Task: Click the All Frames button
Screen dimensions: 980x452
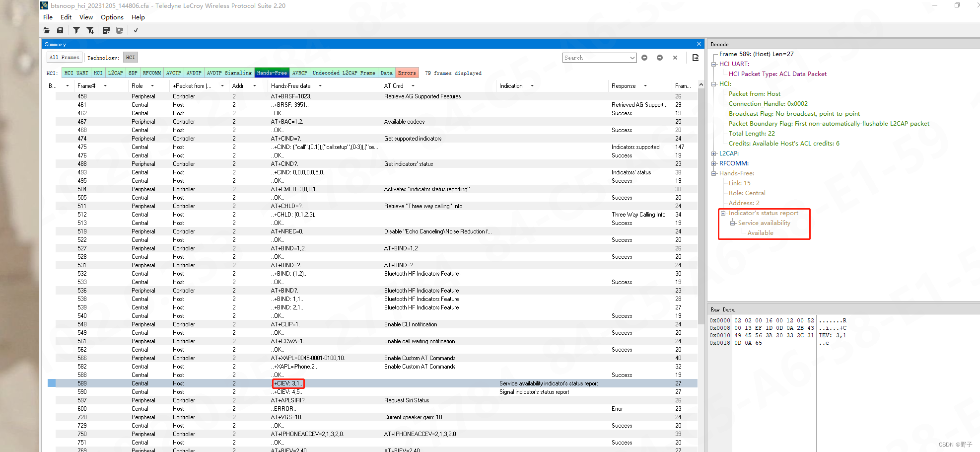Action: (x=64, y=57)
